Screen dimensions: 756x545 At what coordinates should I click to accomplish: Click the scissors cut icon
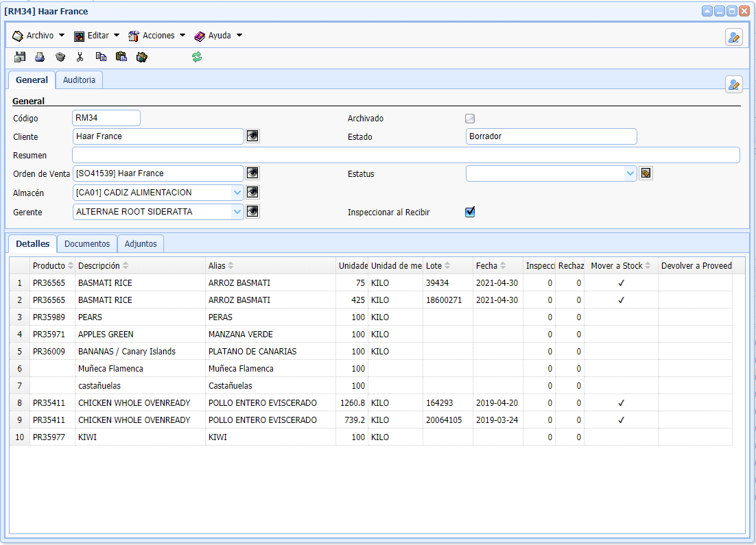pyautogui.click(x=80, y=57)
